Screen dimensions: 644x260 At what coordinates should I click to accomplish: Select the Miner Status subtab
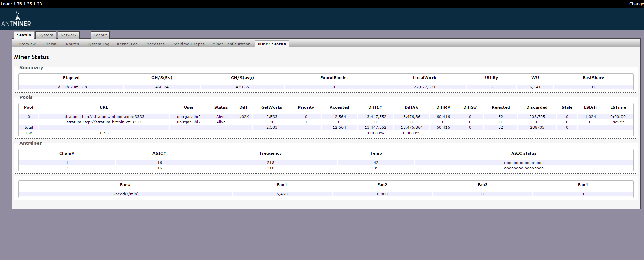pyautogui.click(x=272, y=44)
